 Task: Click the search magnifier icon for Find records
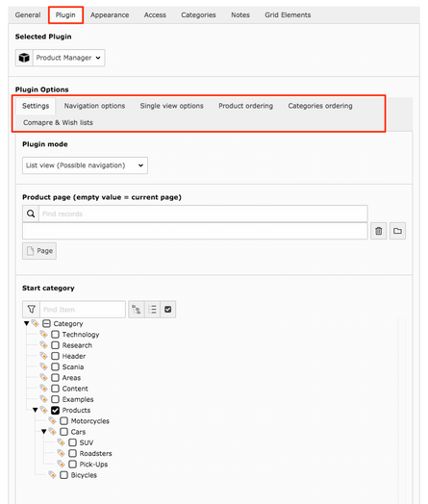tap(31, 214)
